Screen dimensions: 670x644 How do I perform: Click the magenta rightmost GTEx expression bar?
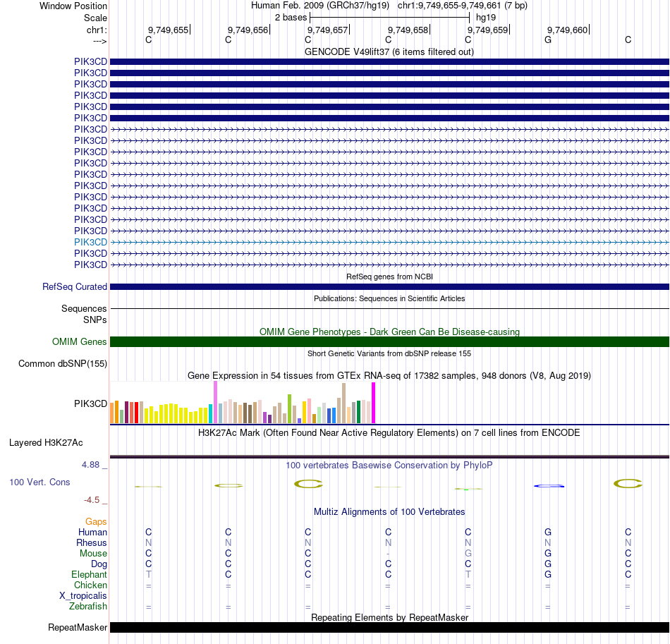click(x=374, y=403)
